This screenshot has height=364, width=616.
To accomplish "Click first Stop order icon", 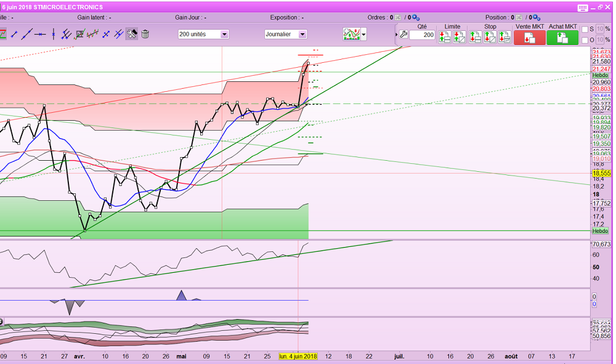I will click(x=476, y=37).
